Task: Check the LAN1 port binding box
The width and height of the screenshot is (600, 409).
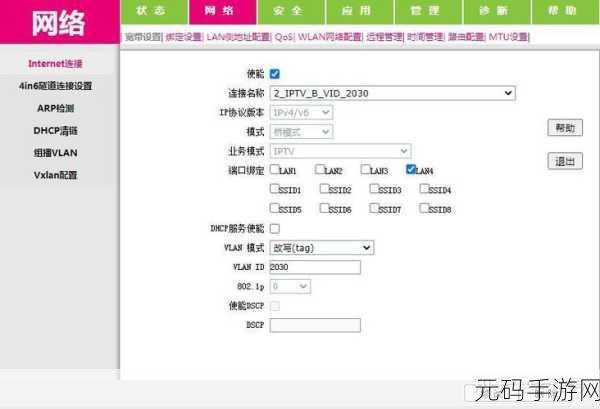Action: pos(274,169)
